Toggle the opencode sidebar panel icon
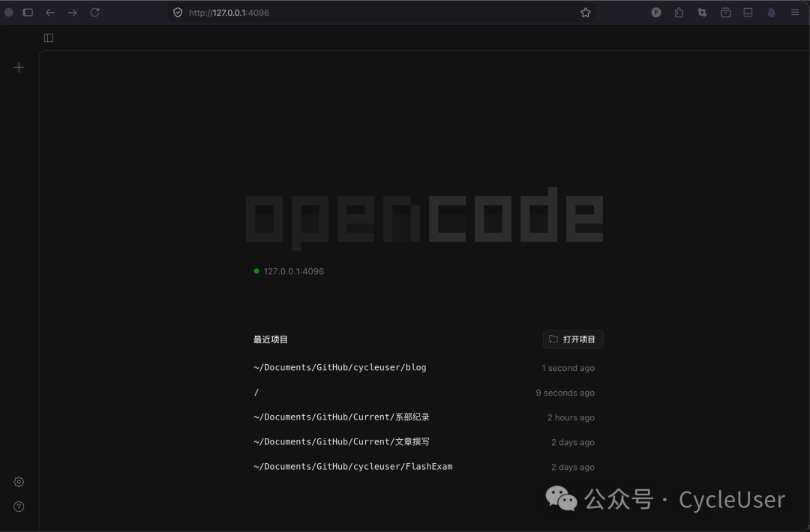 coord(49,37)
